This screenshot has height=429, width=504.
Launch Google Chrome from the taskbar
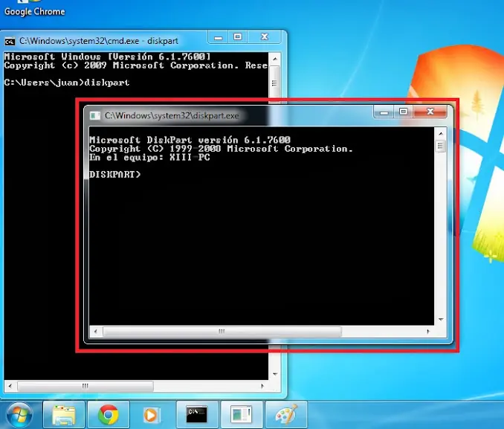(x=109, y=415)
